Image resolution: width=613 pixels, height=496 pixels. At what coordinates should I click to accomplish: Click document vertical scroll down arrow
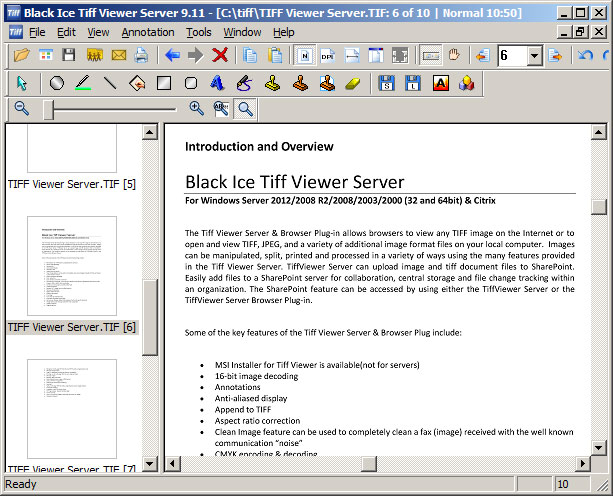click(x=599, y=448)
